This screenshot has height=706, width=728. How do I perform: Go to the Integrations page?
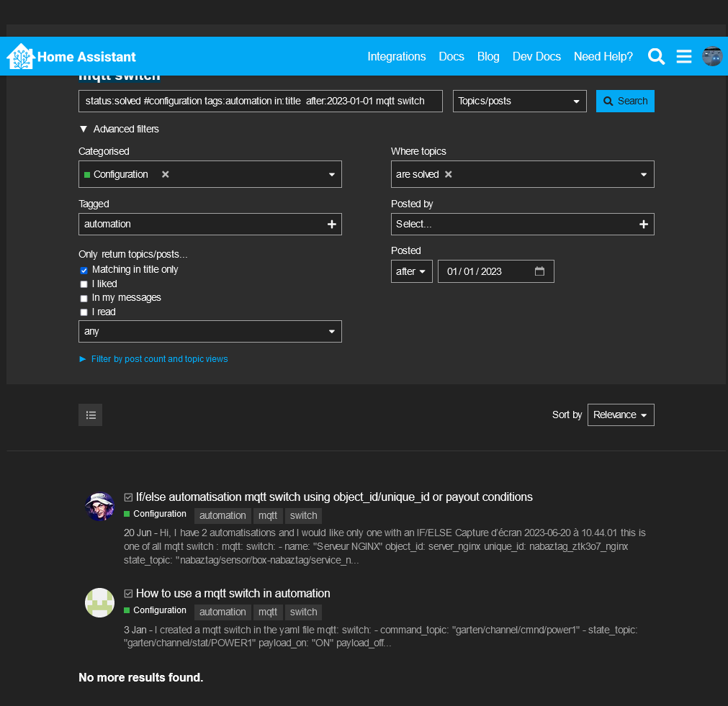point(397,56)
